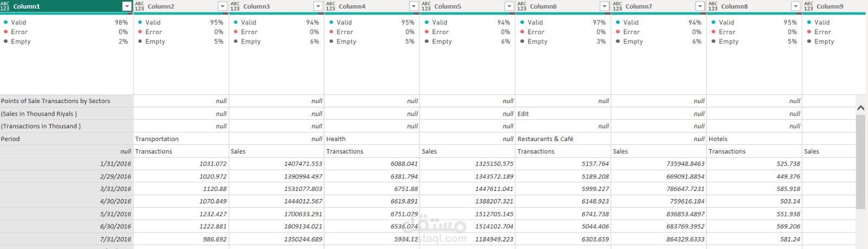Click the Column1 ABC123 data type icon

tap(5, 6)
